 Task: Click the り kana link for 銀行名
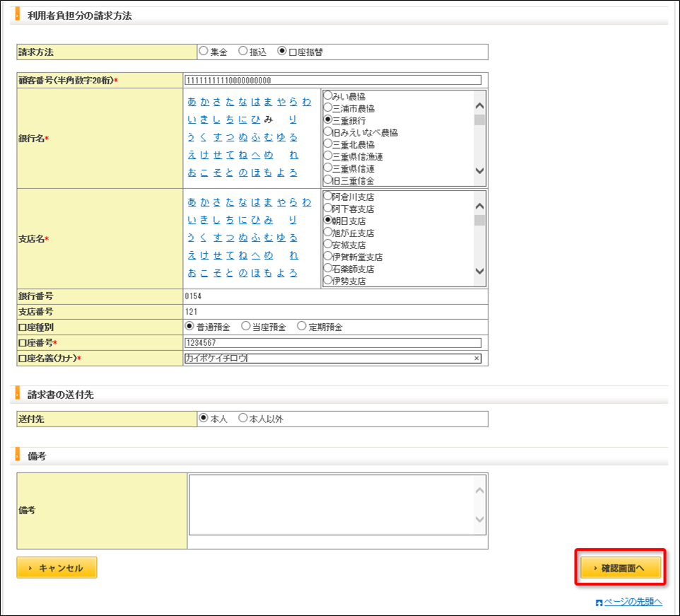click(293, 120)
